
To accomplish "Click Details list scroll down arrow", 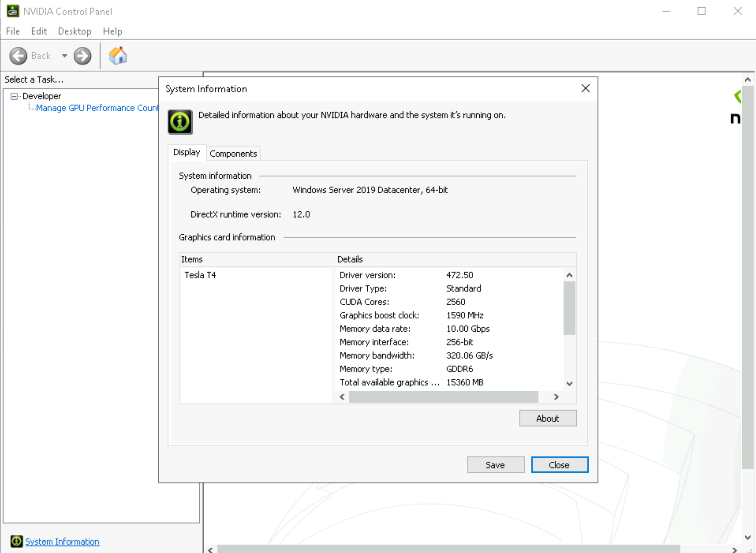I will [x=569, y=383].
